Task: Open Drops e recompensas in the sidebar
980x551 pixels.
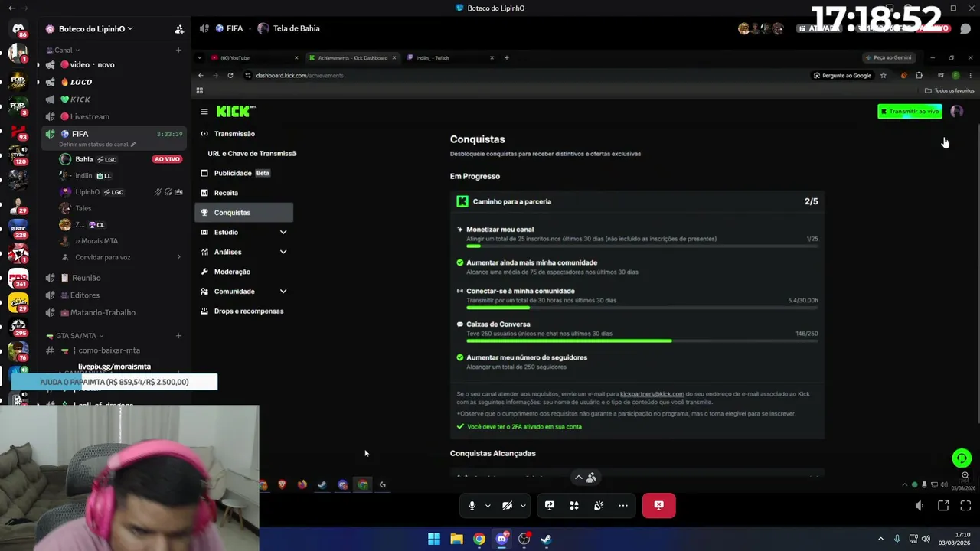Action: coord(243,311)
